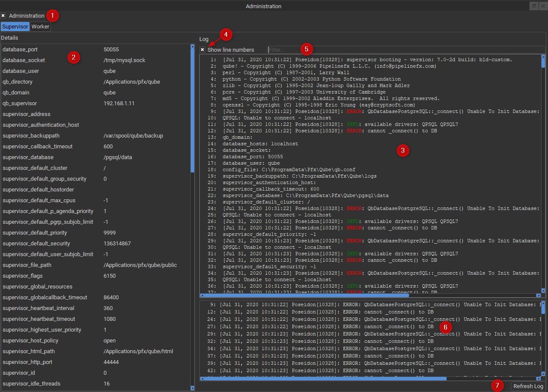Click the float/restore window icon in title bar
The width and height of the screenshot is (548, 392).
pos(534,6)
